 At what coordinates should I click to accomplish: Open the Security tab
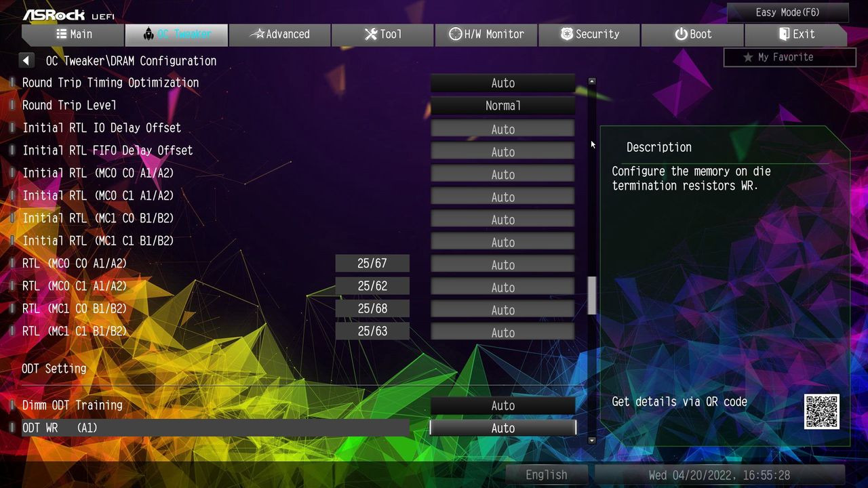click(589, 35)
